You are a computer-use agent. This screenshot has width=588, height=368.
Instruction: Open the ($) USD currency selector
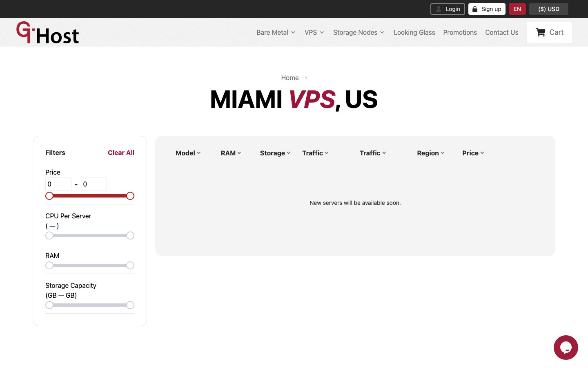549,9
